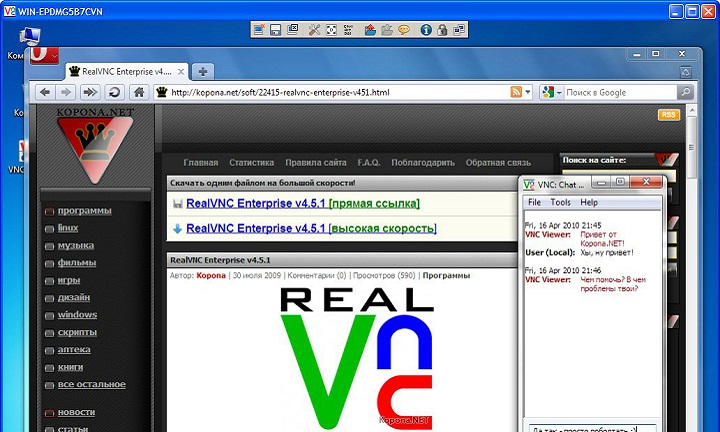Screen dimensions: 720x432
Task: Open the аптека sidebar category
Action: tap(74, 350)
